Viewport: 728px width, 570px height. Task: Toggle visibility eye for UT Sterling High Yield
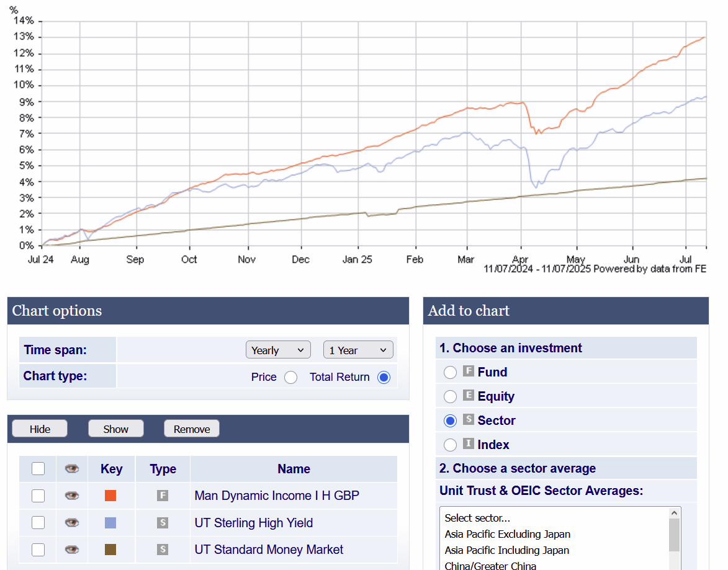point(72,523)
